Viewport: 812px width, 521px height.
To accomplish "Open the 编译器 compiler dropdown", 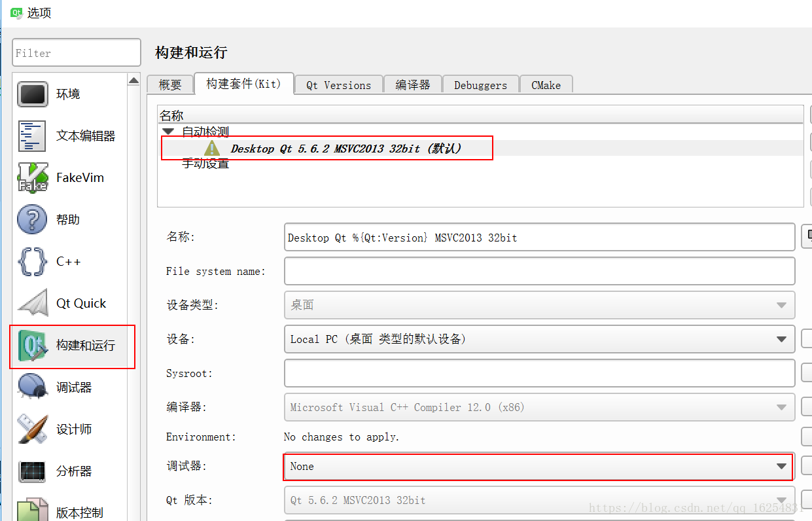I will coord(539,407).
